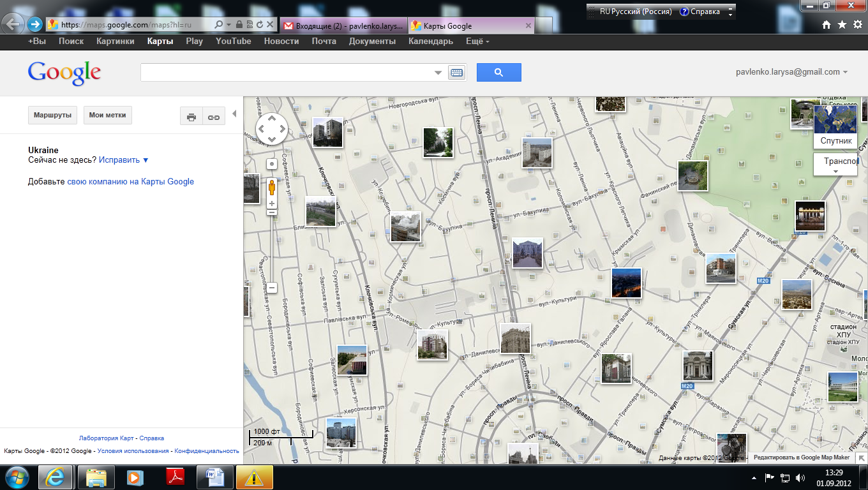
Task: Open Календарь in Google bar
Action: pyautogui.click(x=431, y=41)
